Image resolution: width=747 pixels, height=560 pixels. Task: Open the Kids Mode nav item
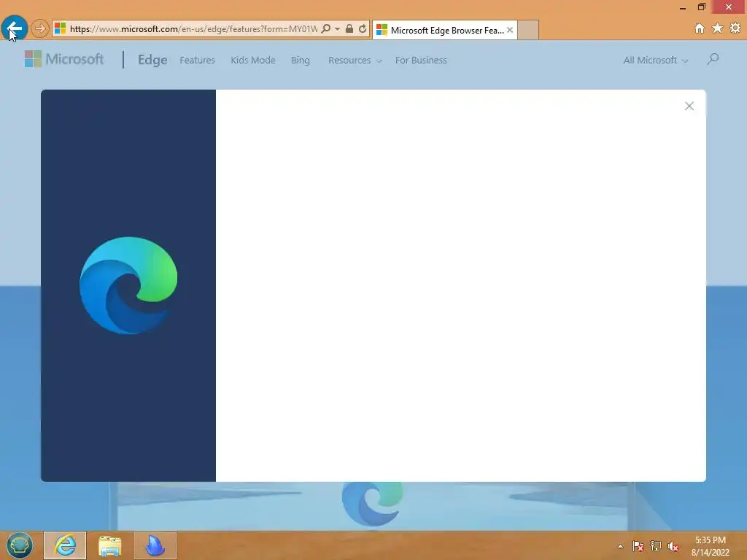click(x=253, y=60)
